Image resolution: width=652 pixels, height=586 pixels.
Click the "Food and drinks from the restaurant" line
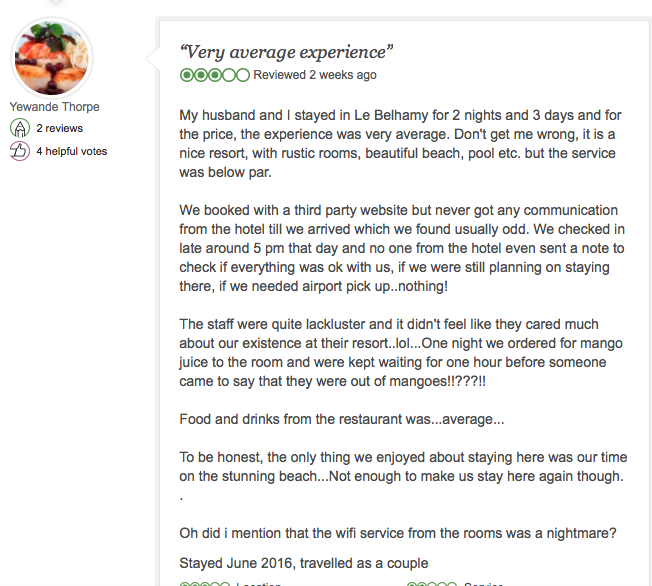point(342,419)
